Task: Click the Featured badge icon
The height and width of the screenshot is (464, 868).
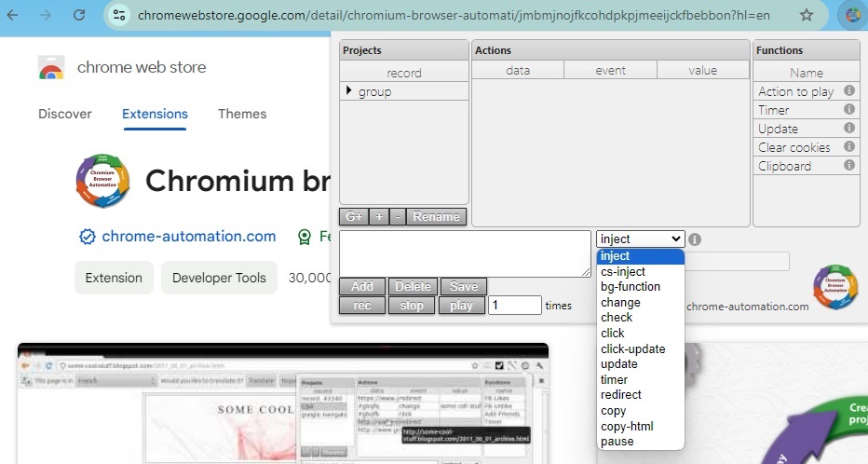Action: pos(305,237)
